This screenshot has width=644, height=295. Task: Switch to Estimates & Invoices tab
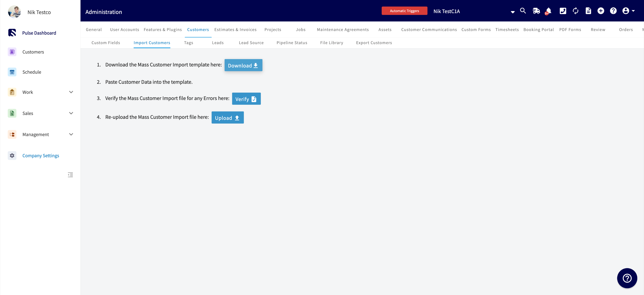click(x=235, y=30)
